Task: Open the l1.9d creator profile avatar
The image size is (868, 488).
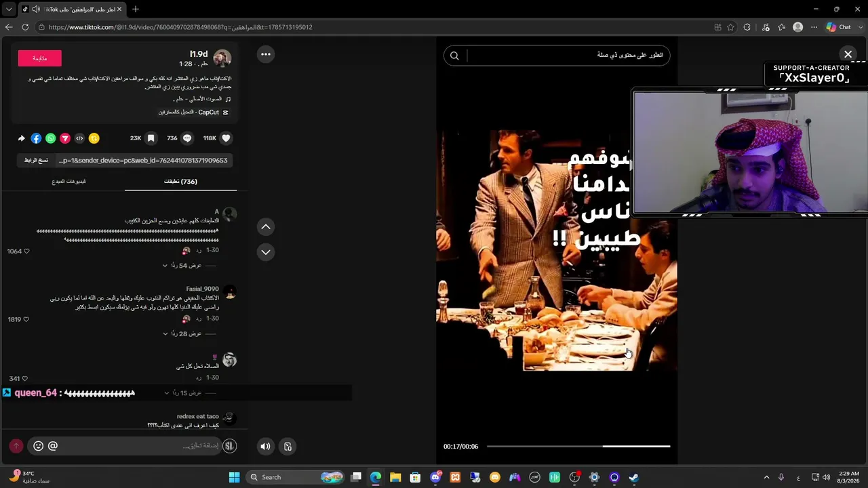Action: 222,58
